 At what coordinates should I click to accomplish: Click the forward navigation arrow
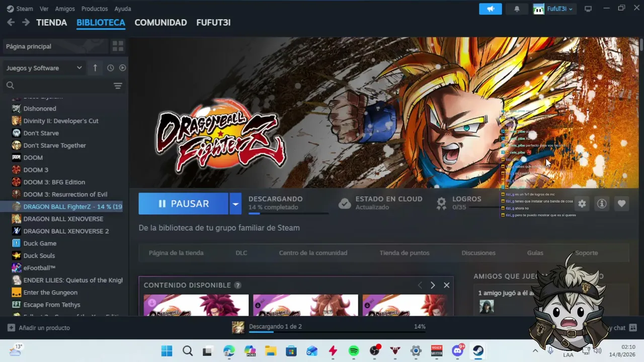point(26,23)
